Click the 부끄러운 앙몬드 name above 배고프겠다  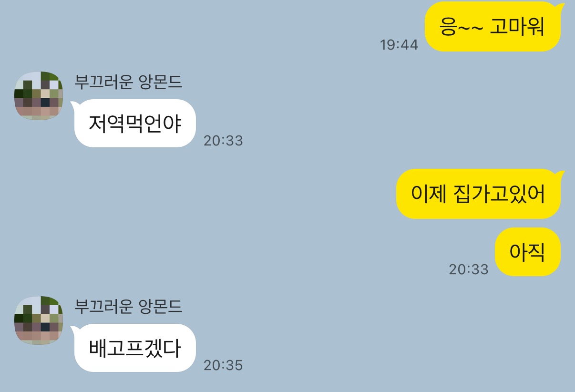pos(128,307)
